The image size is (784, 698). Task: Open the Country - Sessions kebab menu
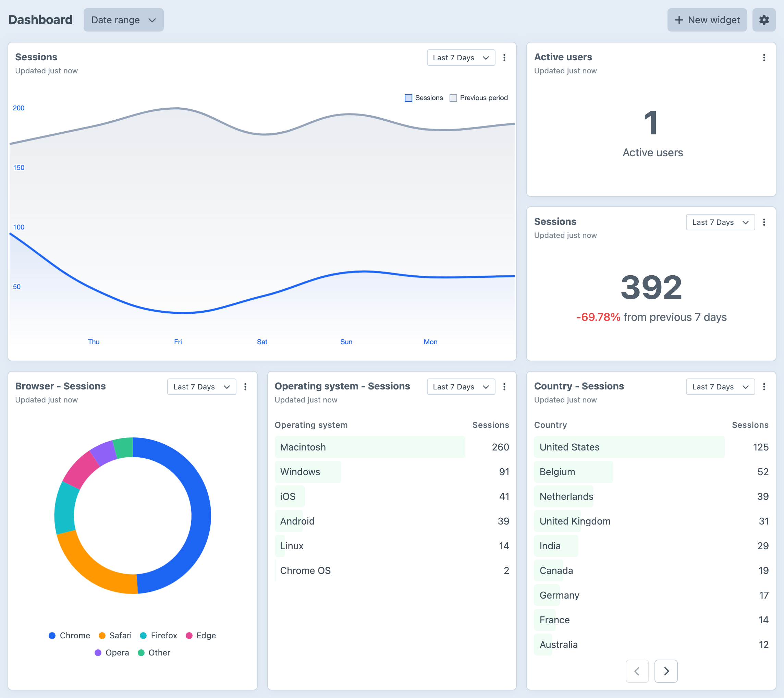pyautogui.click(x=764, y=387)
